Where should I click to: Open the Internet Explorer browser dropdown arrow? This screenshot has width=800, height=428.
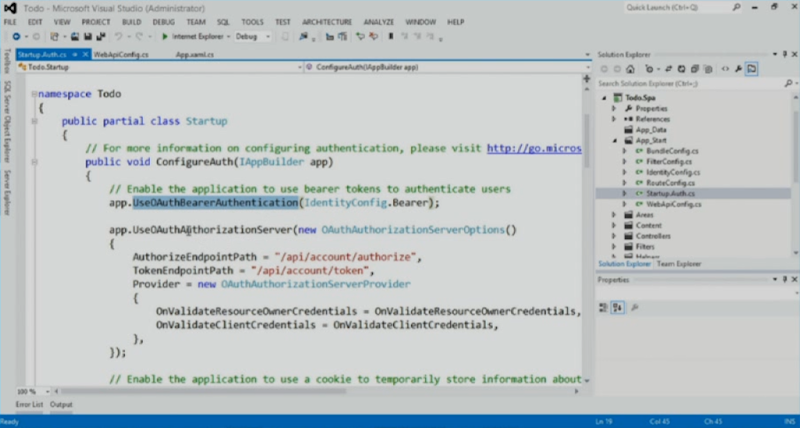click(x=228, y=37)
